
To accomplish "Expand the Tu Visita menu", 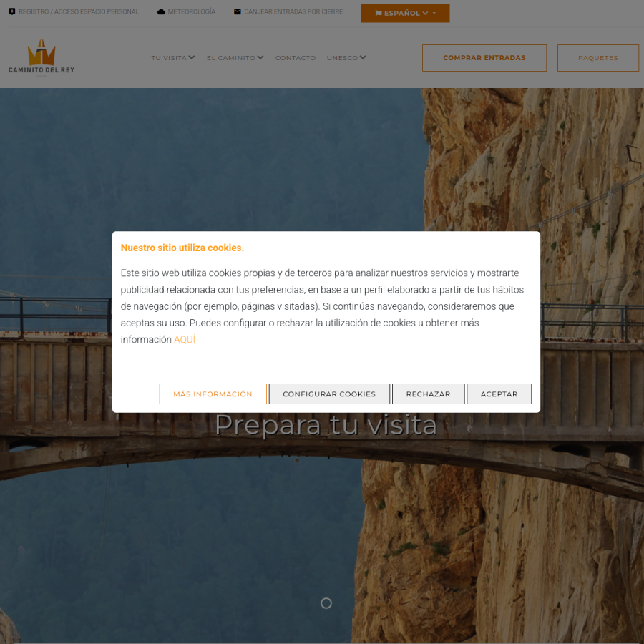I will pyautogui.click(x=173, y=57).
